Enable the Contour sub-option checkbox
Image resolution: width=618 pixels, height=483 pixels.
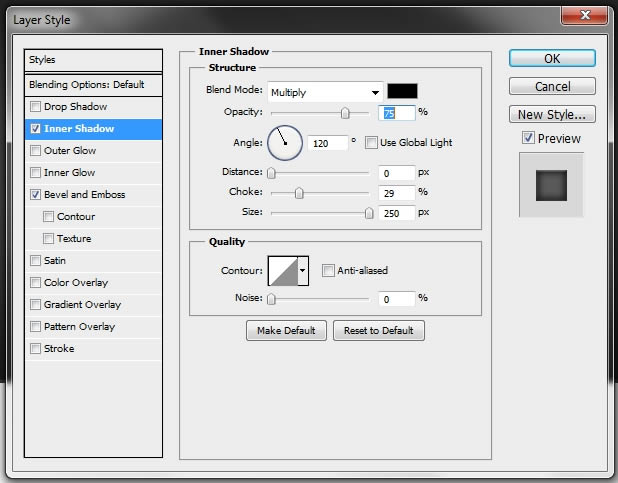point(48,216)
